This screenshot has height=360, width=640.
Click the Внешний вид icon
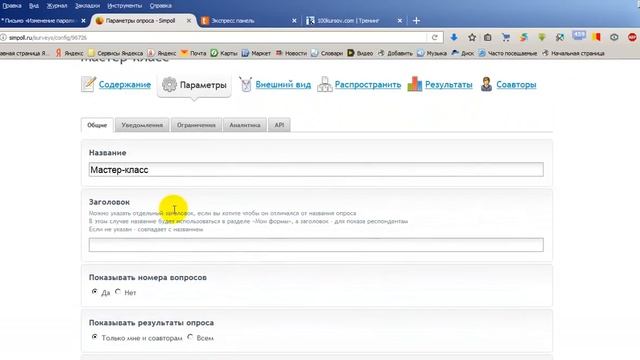245,84
